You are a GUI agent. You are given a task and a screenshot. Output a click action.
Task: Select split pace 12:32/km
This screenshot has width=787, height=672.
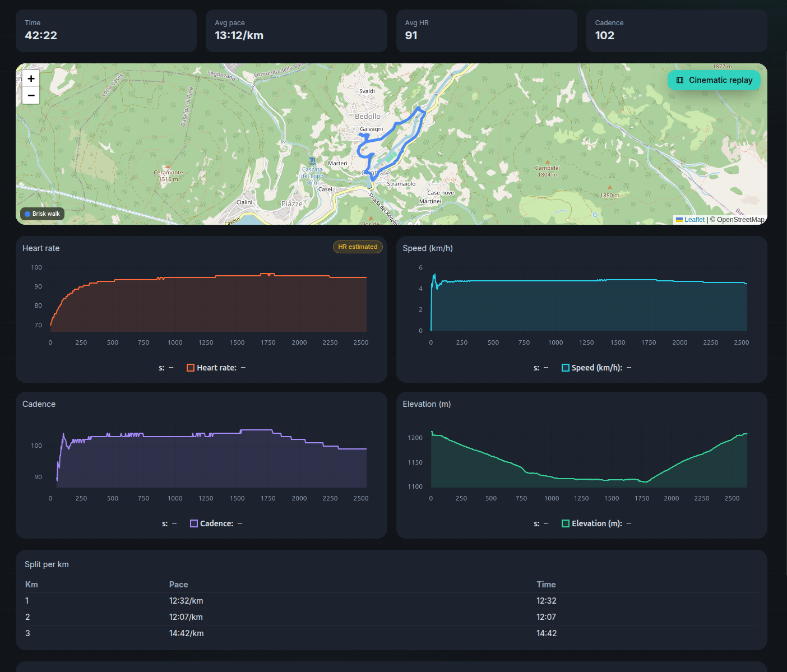(x=186, y=601)
